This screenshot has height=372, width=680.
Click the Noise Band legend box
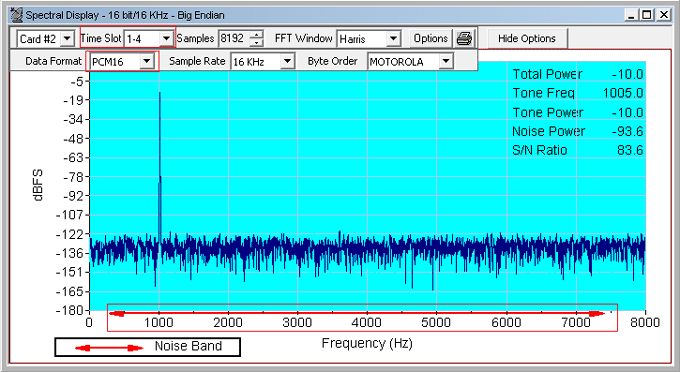point(147,347)
